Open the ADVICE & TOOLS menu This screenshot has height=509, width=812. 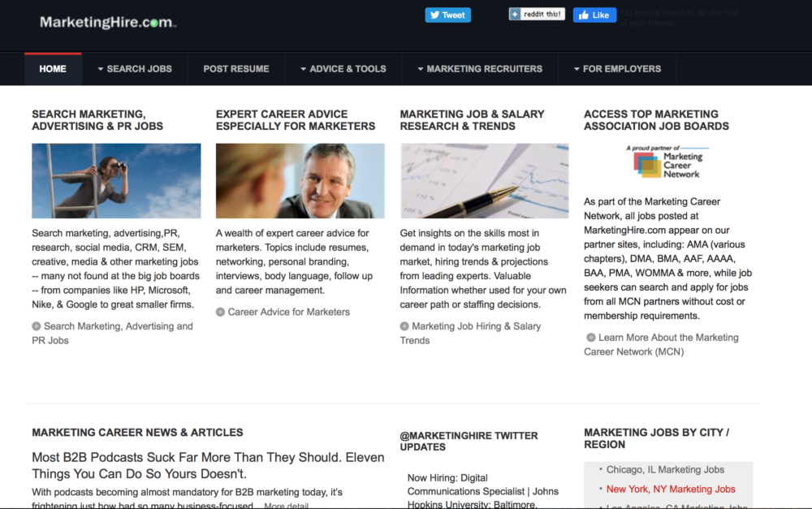click(343, 69)
